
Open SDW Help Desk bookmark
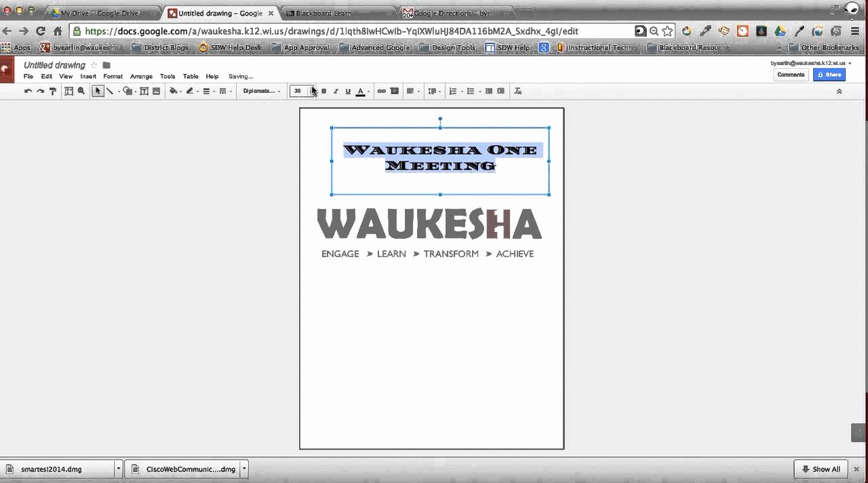tap(230, 47)
